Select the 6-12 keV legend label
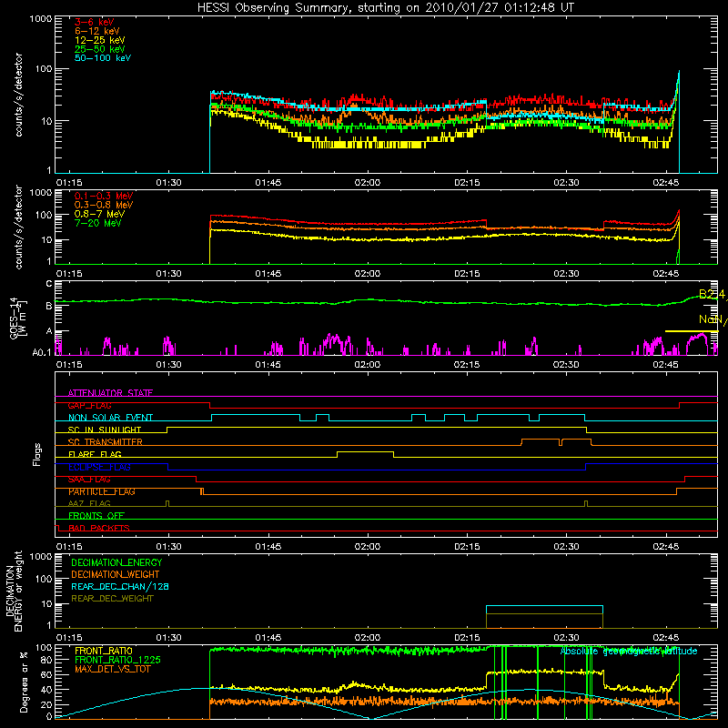728x728 pixels. pyautogui.click(x=97, y=31)
